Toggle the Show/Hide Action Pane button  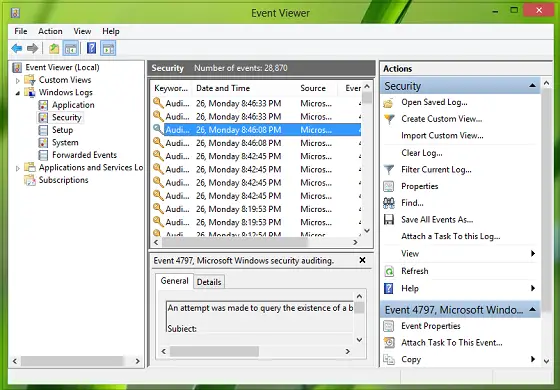click(108, 48)
